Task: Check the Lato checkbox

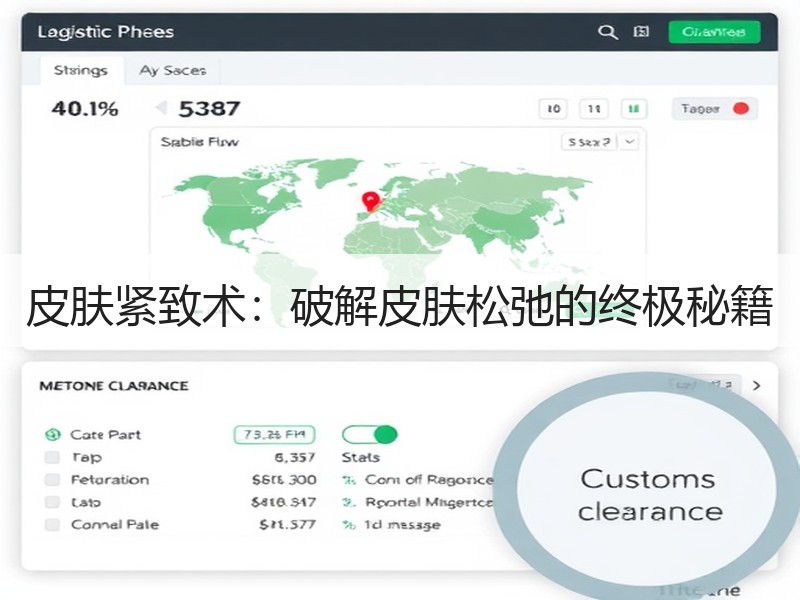Action: tap(52, 502)
